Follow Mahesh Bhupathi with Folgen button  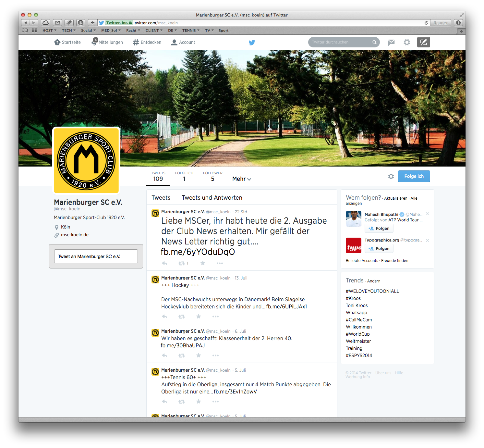pyautogui.click(x=379, y=229)
